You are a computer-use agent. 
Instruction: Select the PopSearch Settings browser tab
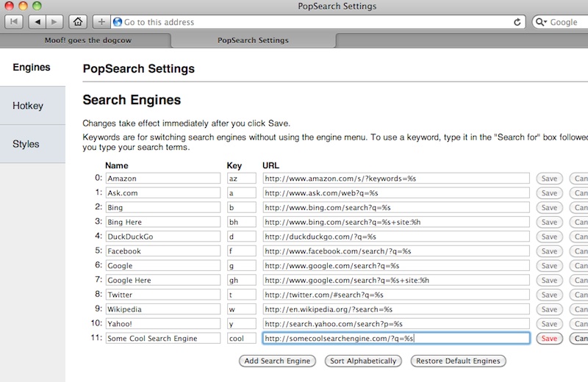tap(253, 40)
